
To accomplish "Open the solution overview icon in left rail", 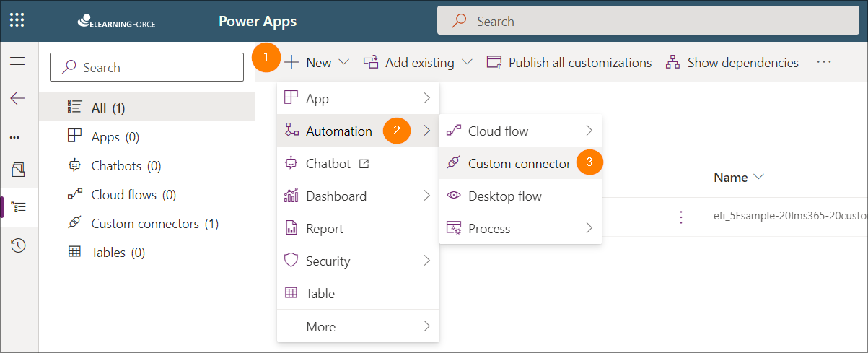I will tap(18, 170).
